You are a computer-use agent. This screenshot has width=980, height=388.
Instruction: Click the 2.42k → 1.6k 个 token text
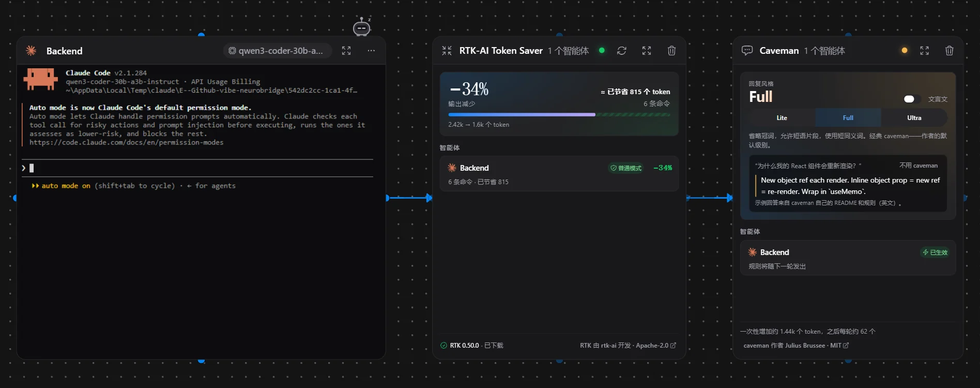(479, 125)
